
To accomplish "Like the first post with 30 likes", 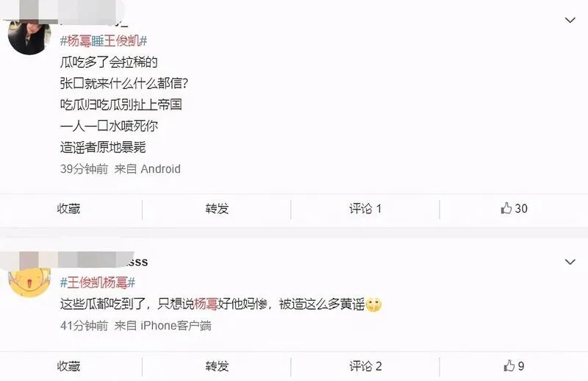I will (x=514, y=208).
